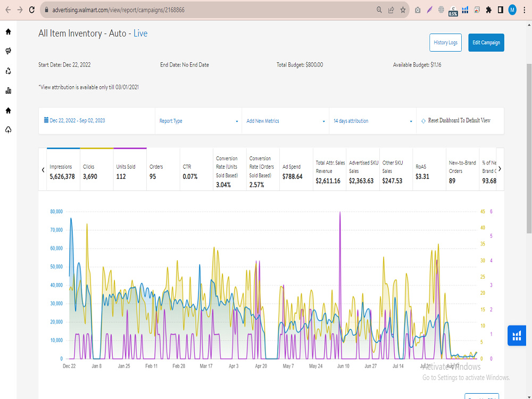Viewport: 532px width, 399px height.
Task: Click the recycle arrows sidebar icon
Action: coord(9,71)
